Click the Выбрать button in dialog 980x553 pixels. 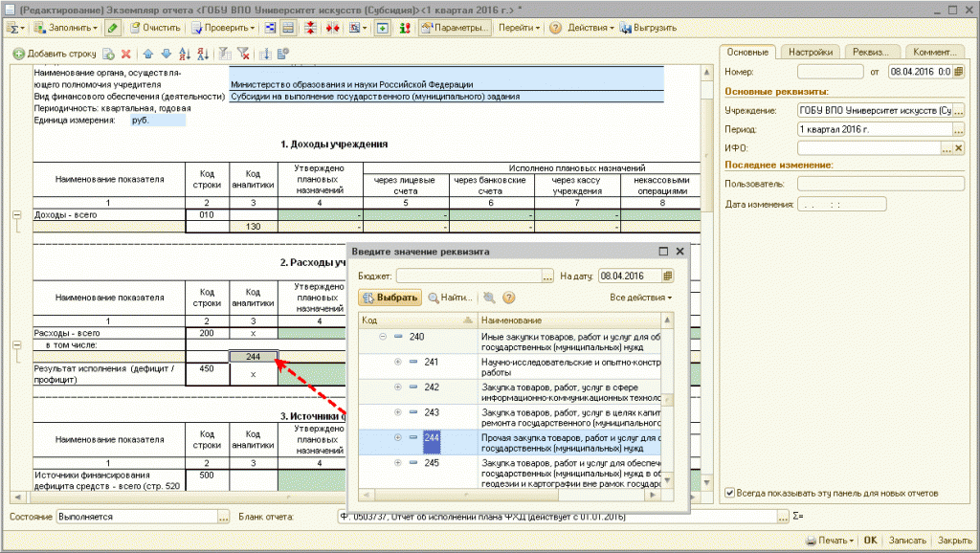390,298
